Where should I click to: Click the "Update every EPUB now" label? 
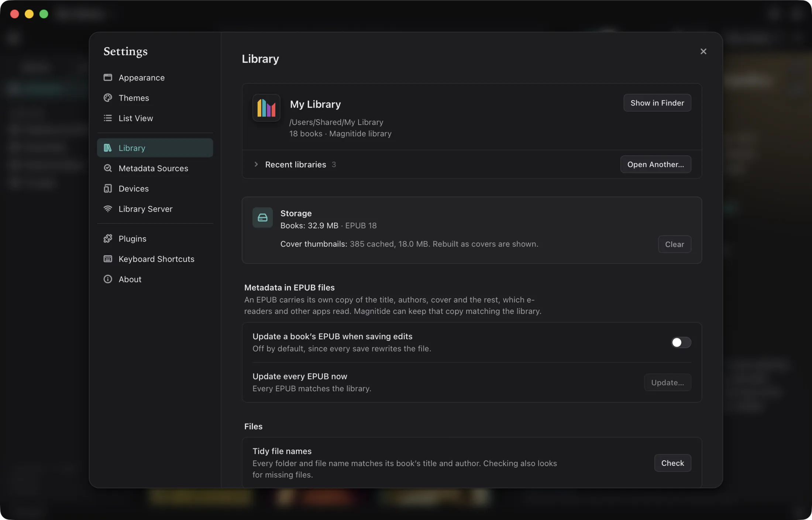pyautogui.click(x=300, y=376)
